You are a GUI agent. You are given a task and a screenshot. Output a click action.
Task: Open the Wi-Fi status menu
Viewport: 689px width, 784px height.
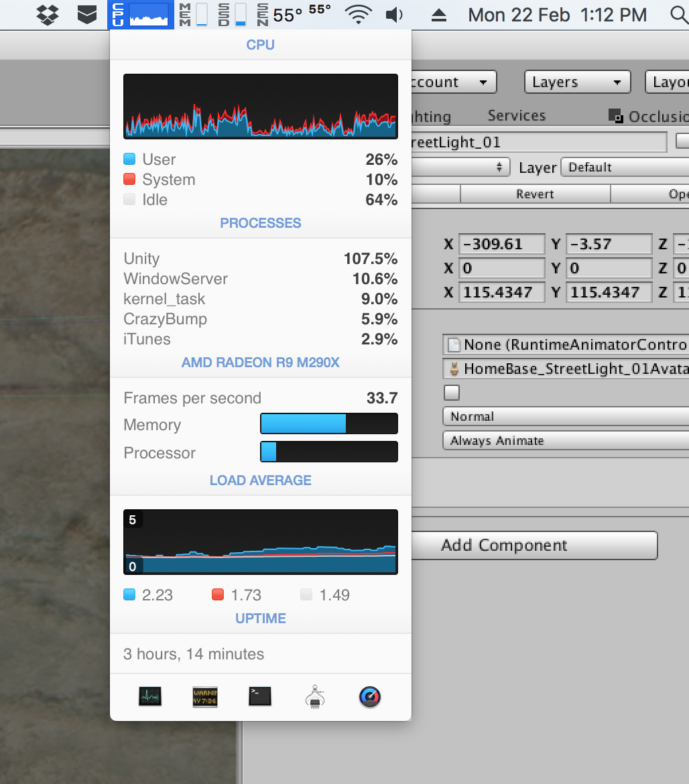[x=359, y=15]
